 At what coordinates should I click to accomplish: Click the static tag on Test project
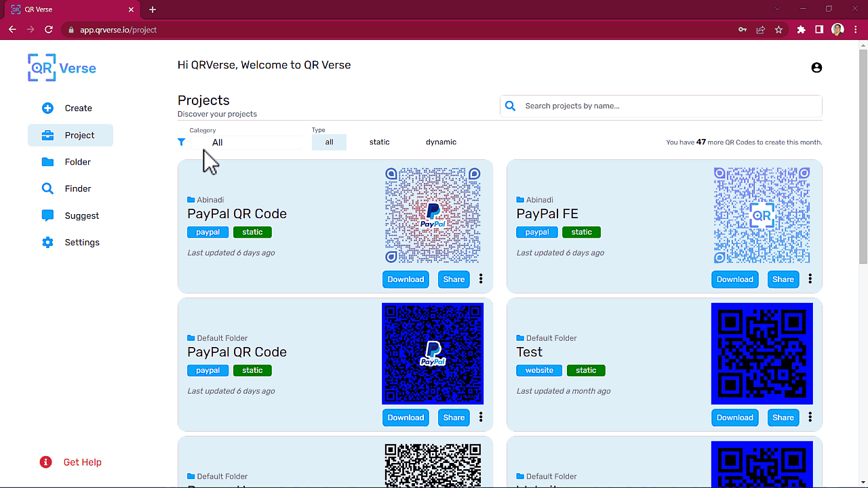586,370
